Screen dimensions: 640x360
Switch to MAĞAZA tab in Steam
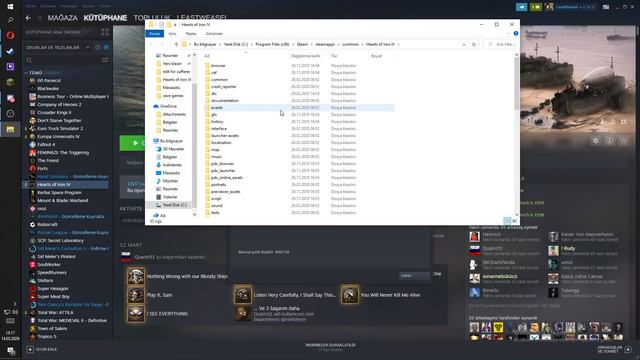point(62,18)
